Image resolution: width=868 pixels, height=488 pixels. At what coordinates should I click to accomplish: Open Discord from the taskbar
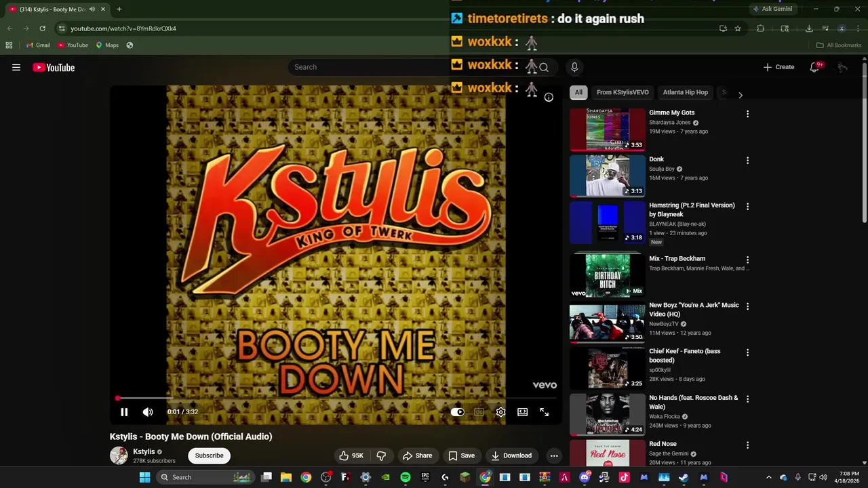point(585,477)
